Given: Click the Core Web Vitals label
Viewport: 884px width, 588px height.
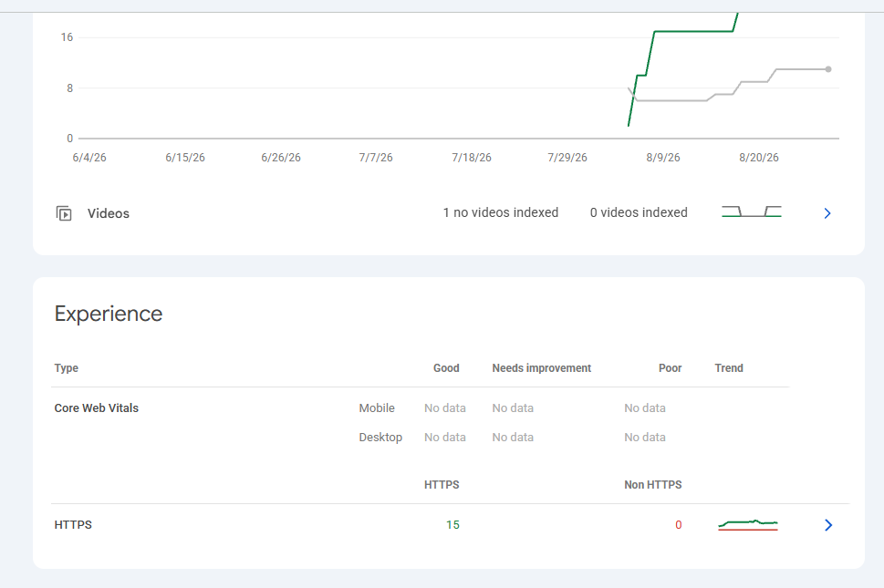Looking at the screenshot, I should pos(97,408).
